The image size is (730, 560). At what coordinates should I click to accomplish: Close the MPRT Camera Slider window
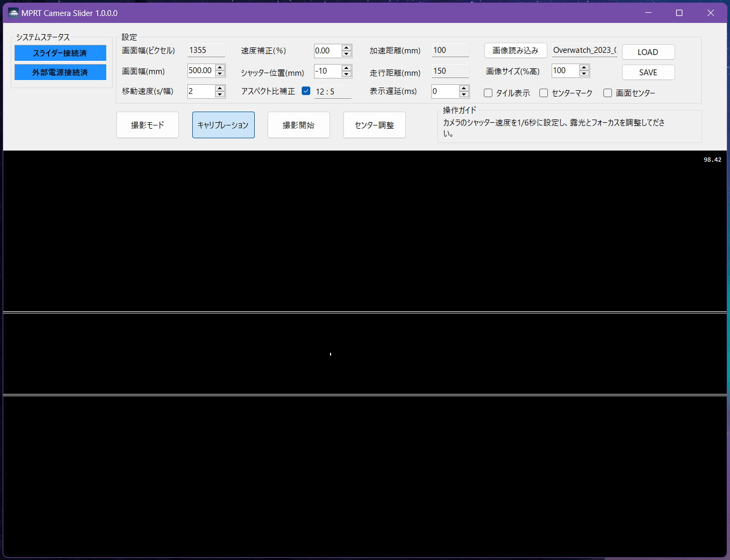(711, 13)
